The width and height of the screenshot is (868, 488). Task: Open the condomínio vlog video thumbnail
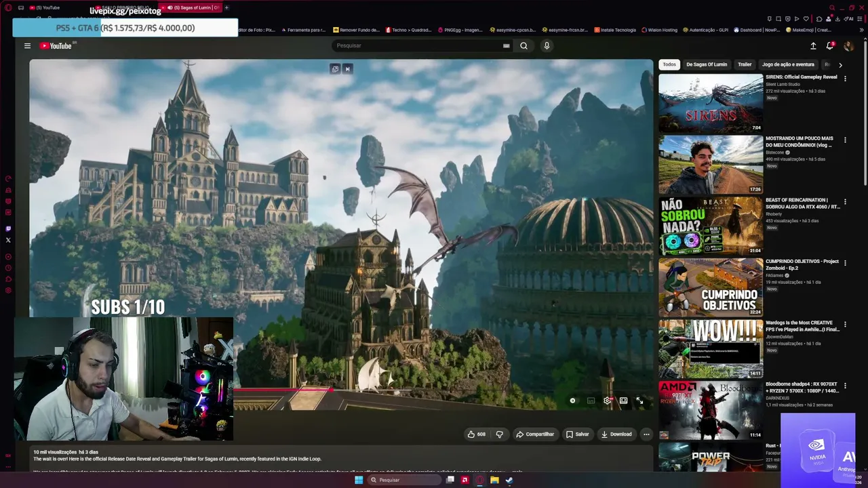pos(711,165)
